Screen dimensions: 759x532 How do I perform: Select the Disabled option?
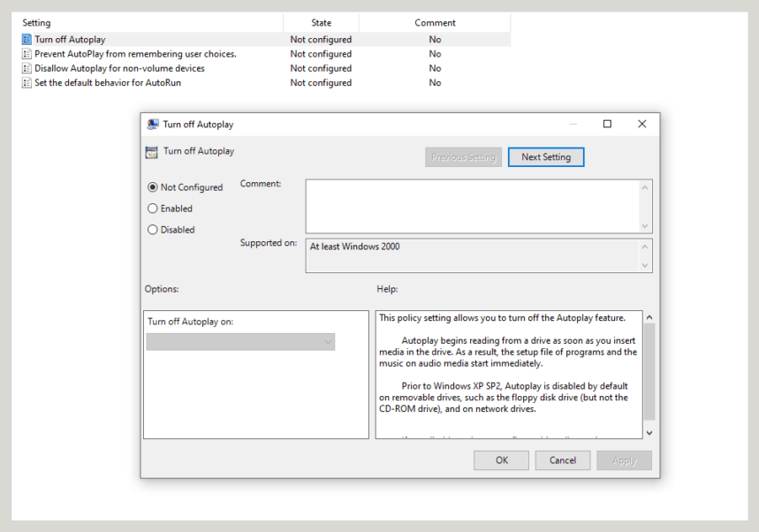click(x=152, y=230)
